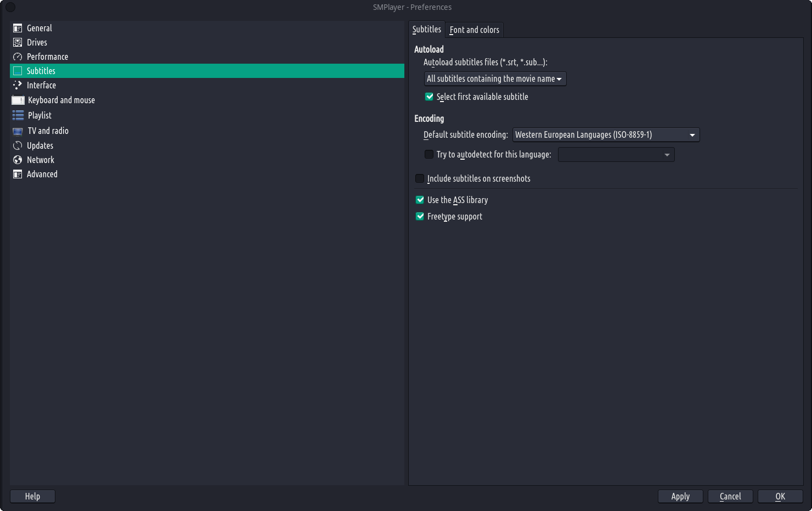The image size is (812, 511).
Task: Open autodetect language dropdown
Action: coord(616,155)
